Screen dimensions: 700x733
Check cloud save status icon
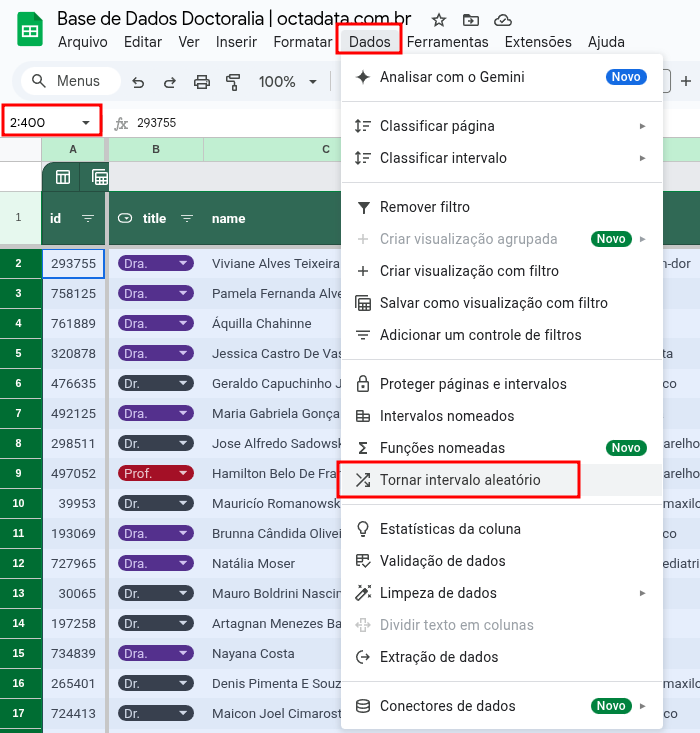click(x=503, y=20)
